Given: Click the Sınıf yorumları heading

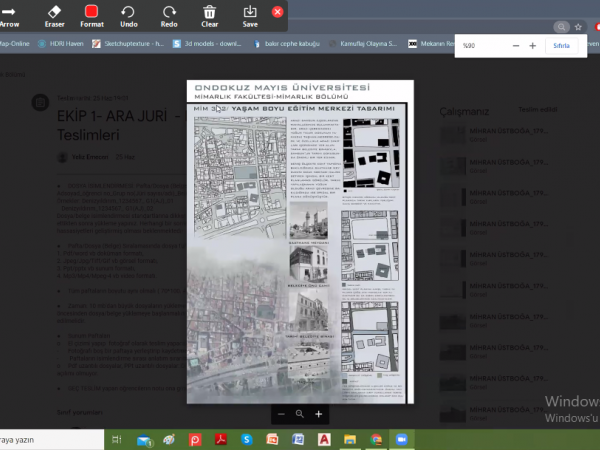Looking at the screenshot, I should point(80,412).
